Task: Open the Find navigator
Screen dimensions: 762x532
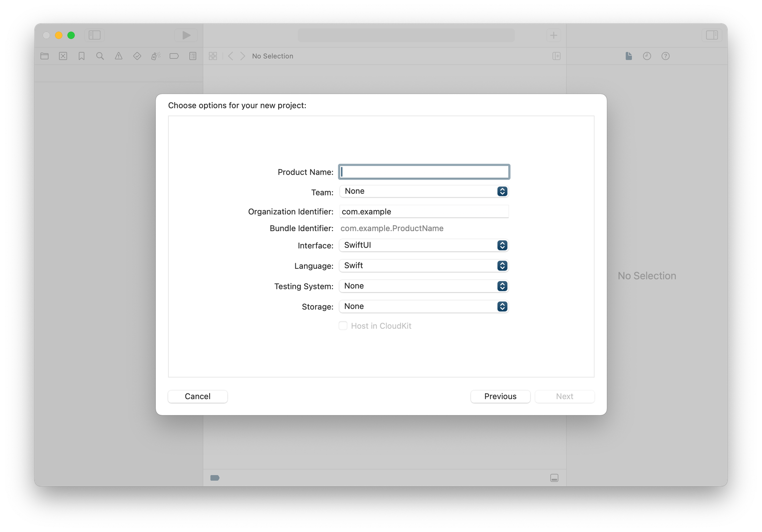Action: (100, 56)
